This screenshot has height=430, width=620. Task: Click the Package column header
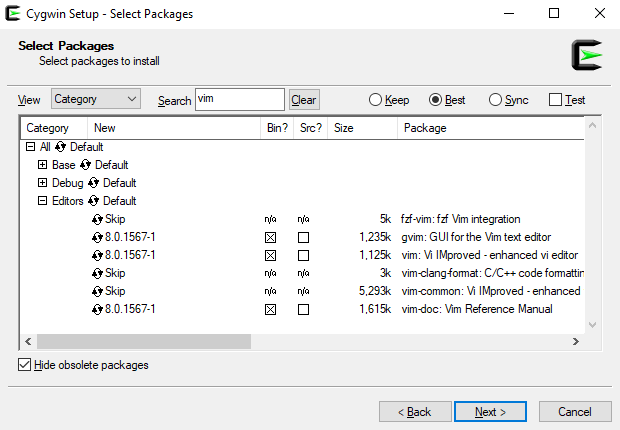(490, 128)
